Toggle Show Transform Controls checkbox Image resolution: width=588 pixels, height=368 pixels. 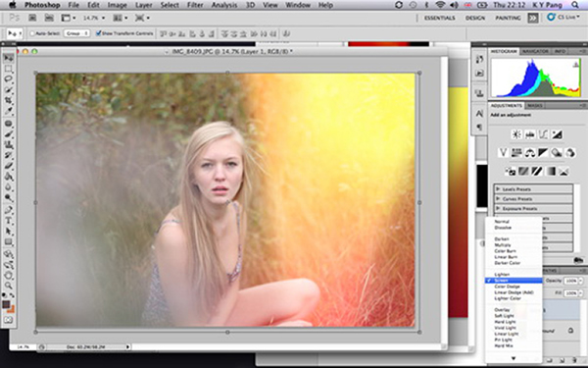pyautogui.click(x=98, y=33)
